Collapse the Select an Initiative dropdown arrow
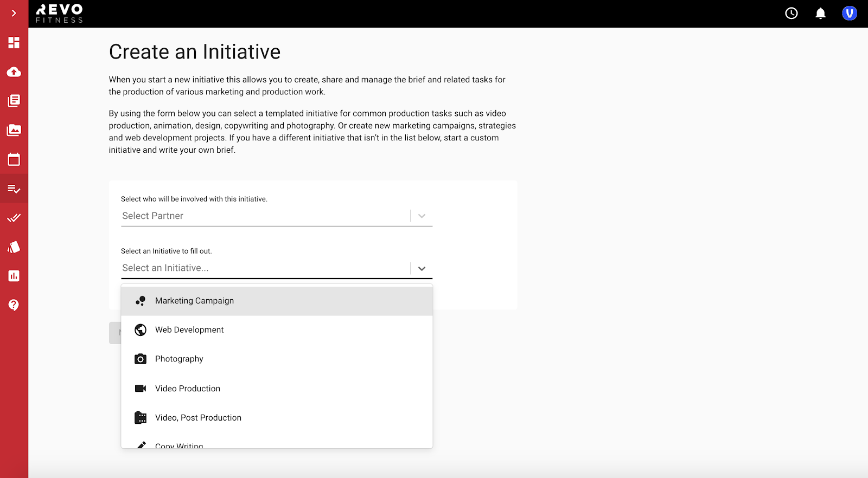 tap(422, 268)
